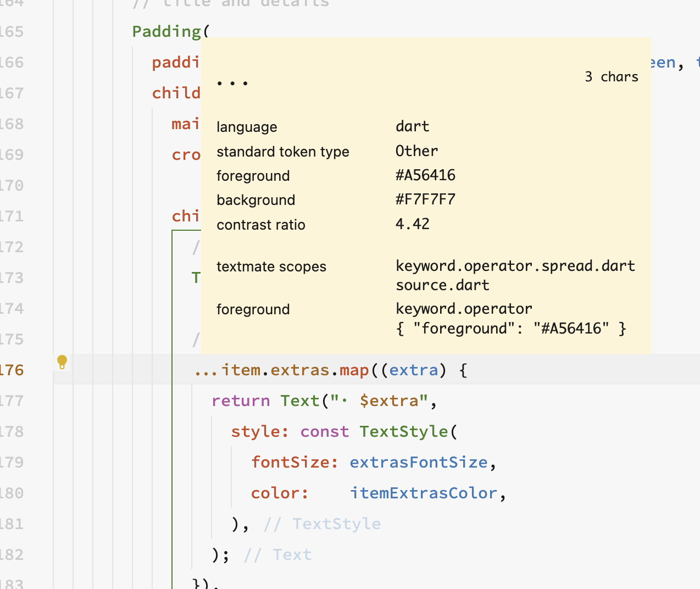
Task: Click the 'return' keyword
Action: point(241,401)
